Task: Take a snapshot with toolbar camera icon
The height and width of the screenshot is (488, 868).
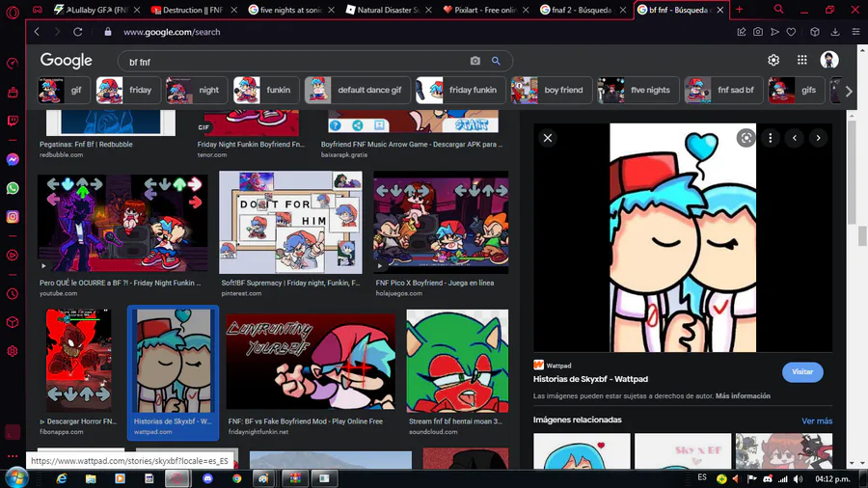Action: point(758,32)
